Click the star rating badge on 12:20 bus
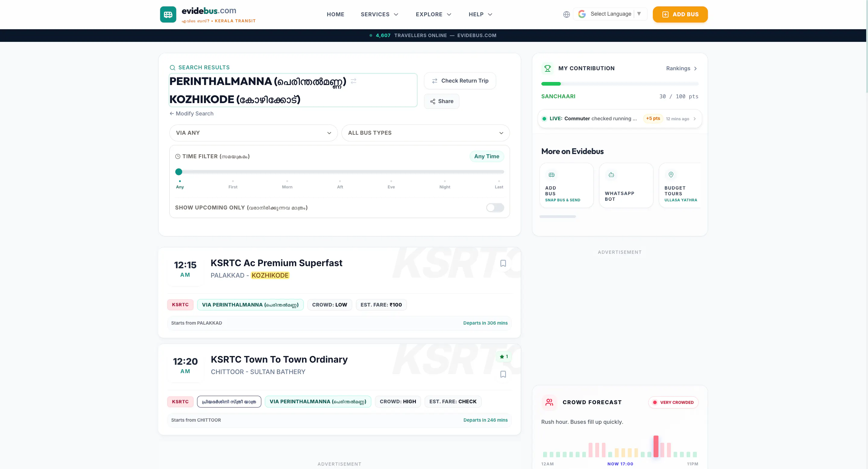Image resolution: width=868 pixels, height=469 pixels. click(x=504, y=357)
